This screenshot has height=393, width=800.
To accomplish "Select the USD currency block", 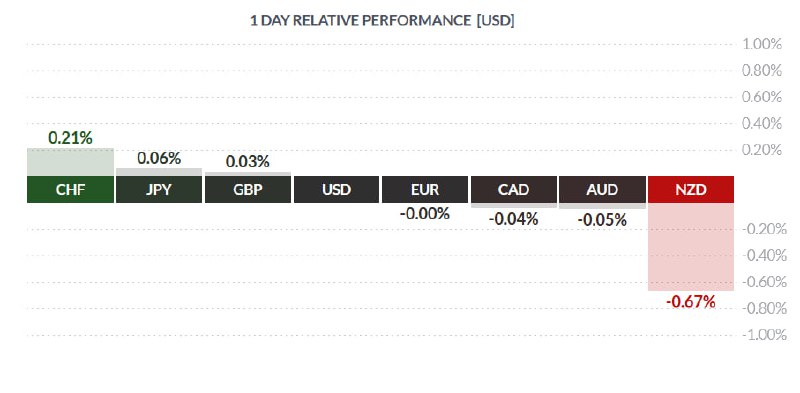I will click(x=336, y=189).
